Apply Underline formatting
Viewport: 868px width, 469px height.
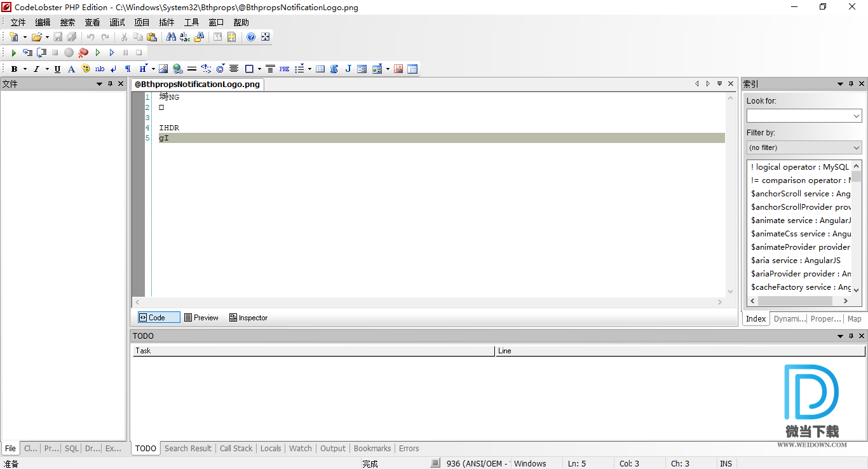point(57,69)
